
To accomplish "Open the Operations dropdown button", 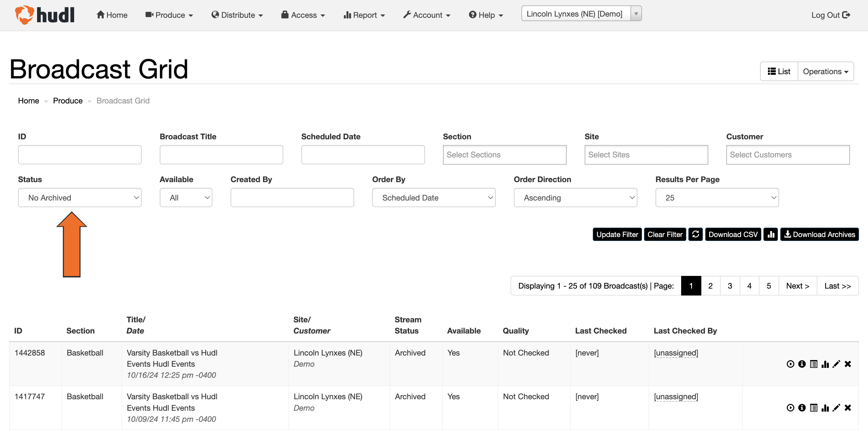I will point(826,71).
